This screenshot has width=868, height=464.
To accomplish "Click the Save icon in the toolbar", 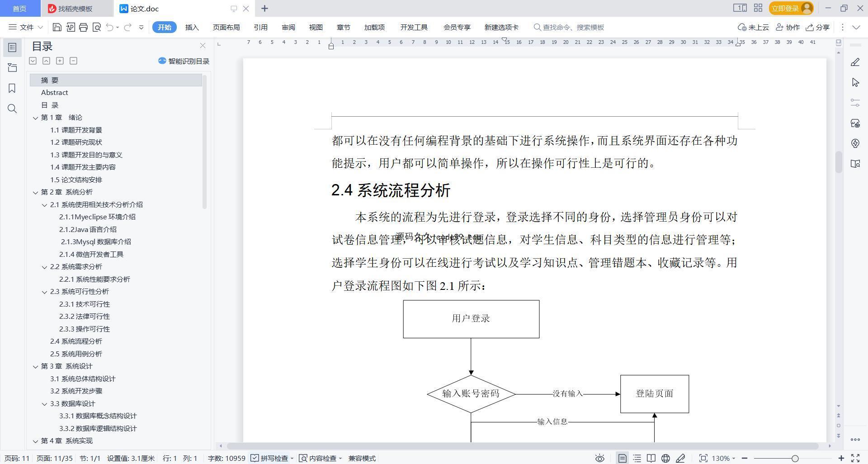I will (x=57, y=27).
